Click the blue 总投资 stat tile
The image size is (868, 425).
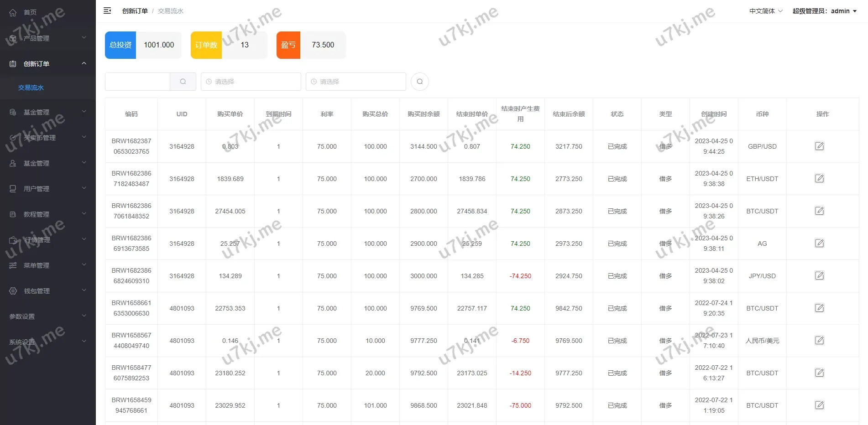120,45
